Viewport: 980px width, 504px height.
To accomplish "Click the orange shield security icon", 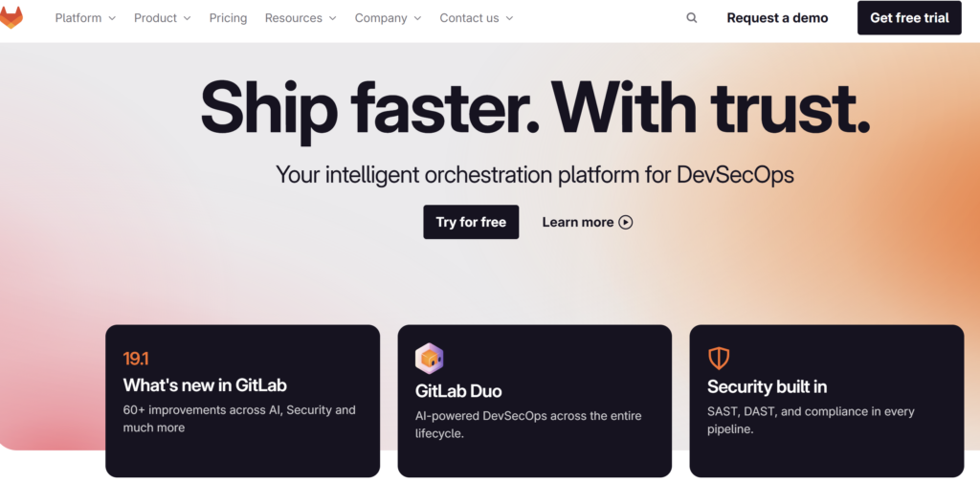I will (x=719, y=359).
